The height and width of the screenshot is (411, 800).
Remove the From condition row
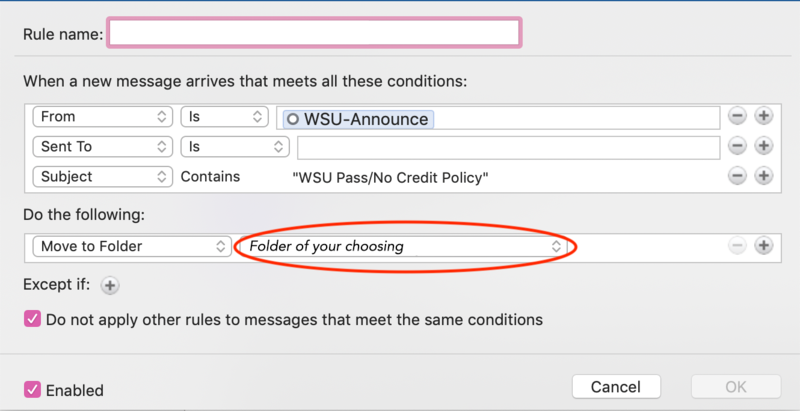point(737,116)
